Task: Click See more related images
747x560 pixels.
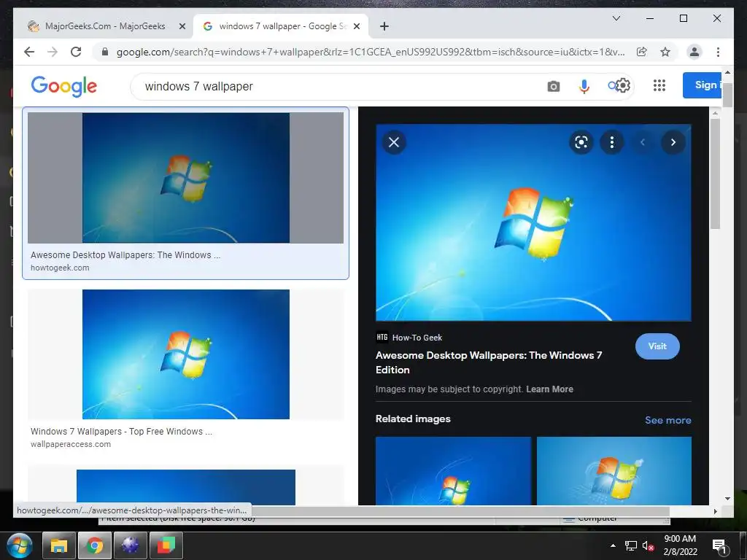Action: point(668,420)
